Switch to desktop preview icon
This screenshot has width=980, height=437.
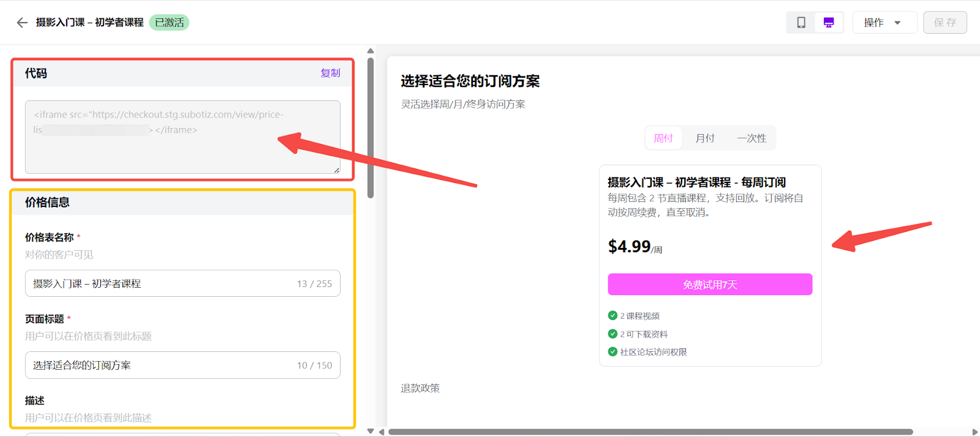(829, 23)
